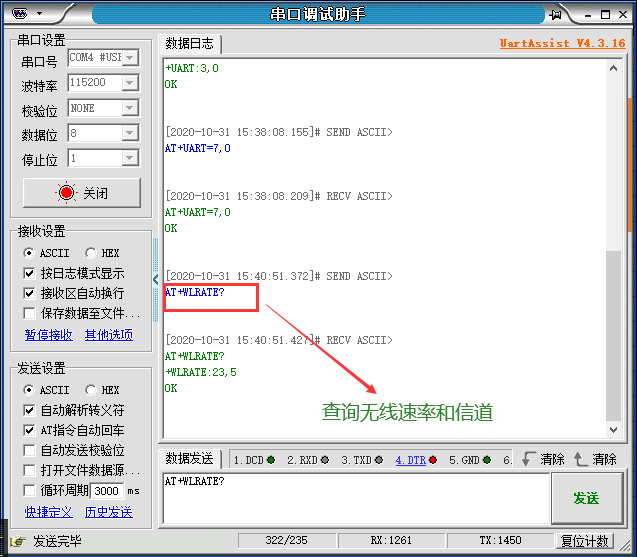Expand the 波特率 baud rate dropdown
The width and height of the screenshot is (637, 557).
click(x=130, y=83)
